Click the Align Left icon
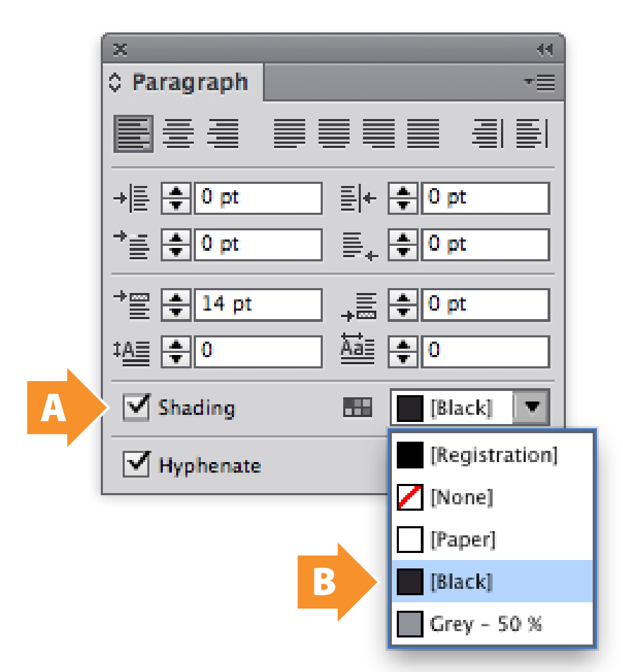The width and height of the screenshot is (623, 672). [133, 133]
